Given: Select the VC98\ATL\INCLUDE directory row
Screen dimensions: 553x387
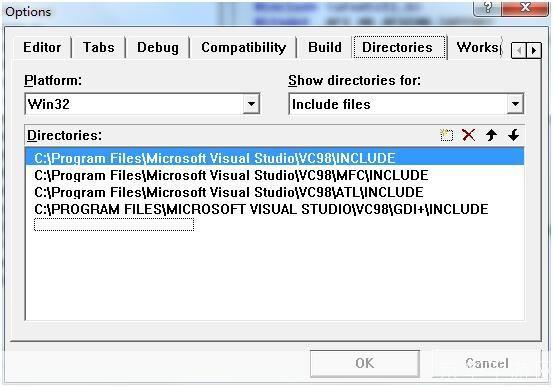Looking at the screenshot, I should (275, 192).
